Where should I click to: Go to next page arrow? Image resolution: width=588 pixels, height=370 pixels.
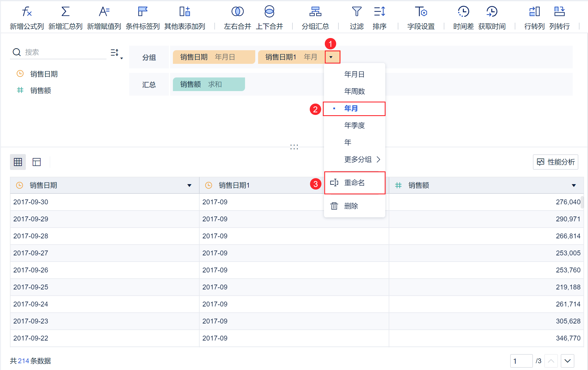(x=567, y=361)
